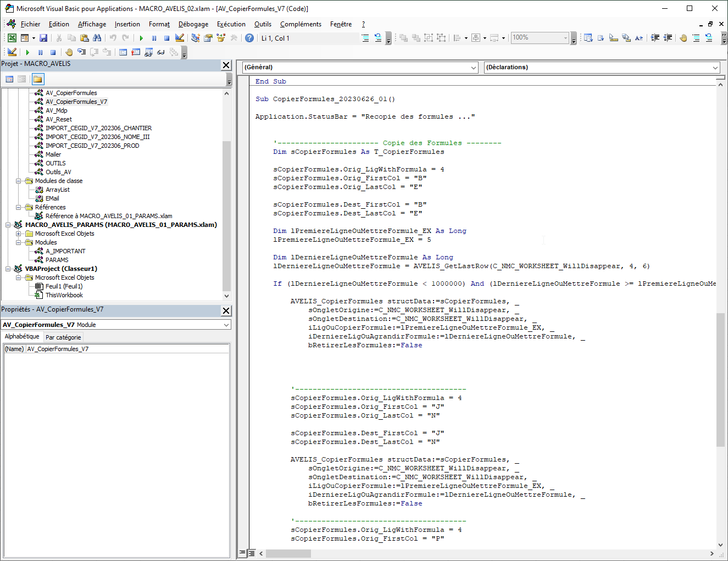Viewport: 728px width, 561px height.
Task: Open the Properties Window toolbar icon
Action: pyautogui.click(x=208, y=38)
